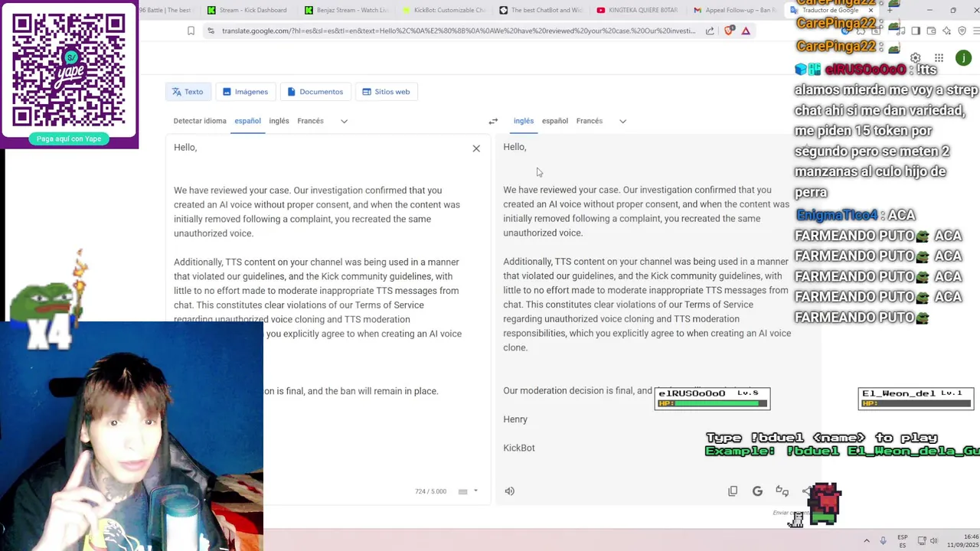This screenshot has width=980, height=551.
Task: Swap source and target languages
Action: point(493,121)
